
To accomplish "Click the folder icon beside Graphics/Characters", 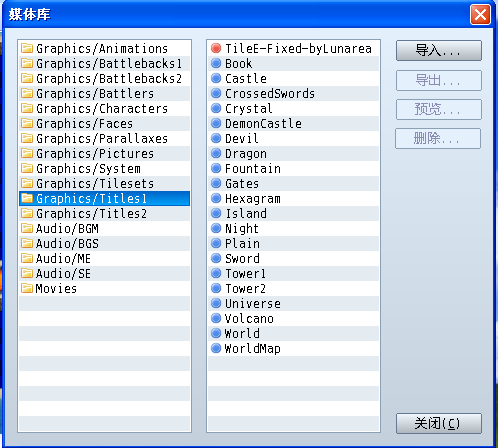I will [x=27, y=108].
